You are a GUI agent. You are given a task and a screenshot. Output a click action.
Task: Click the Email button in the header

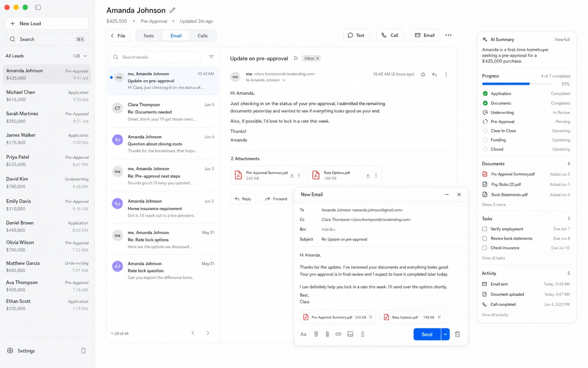pyautogui.click(x=425, y=35)
